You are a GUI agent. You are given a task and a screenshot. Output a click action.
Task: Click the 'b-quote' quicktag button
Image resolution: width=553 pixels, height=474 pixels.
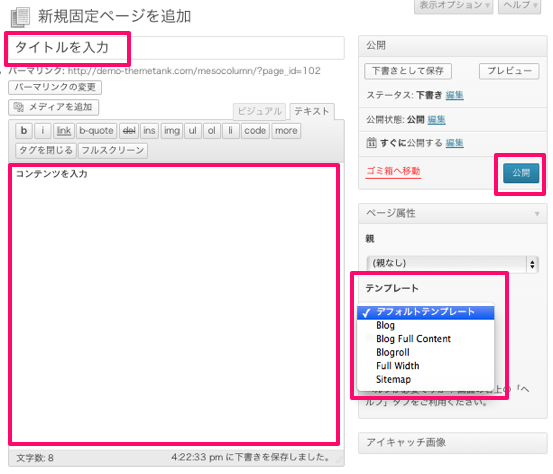(96, 131)
